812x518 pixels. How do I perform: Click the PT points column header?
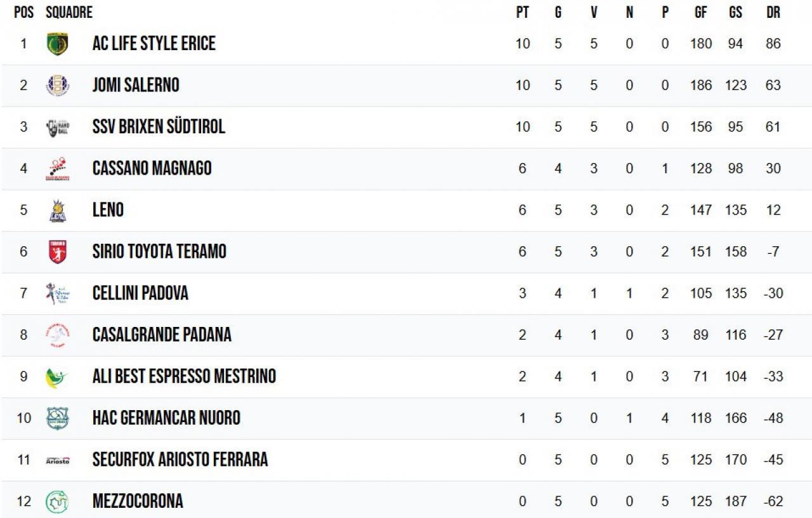coord(522,13)
